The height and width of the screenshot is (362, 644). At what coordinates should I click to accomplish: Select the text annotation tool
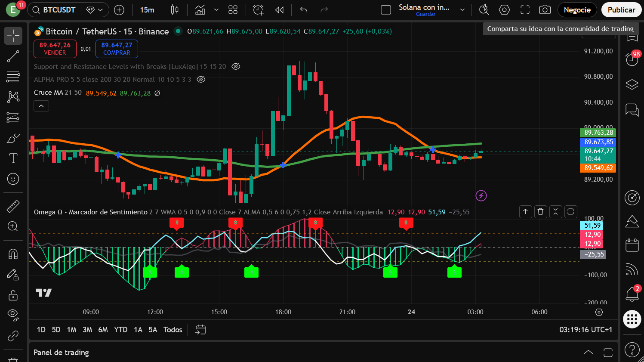(13, 158)
